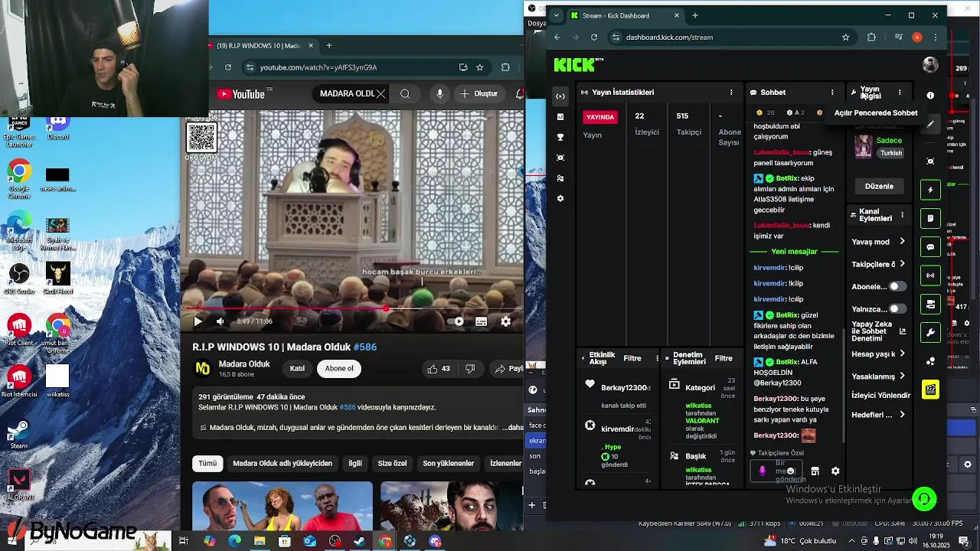Open Denetim Eylemleri Filtre dropdown

point(724,358)
